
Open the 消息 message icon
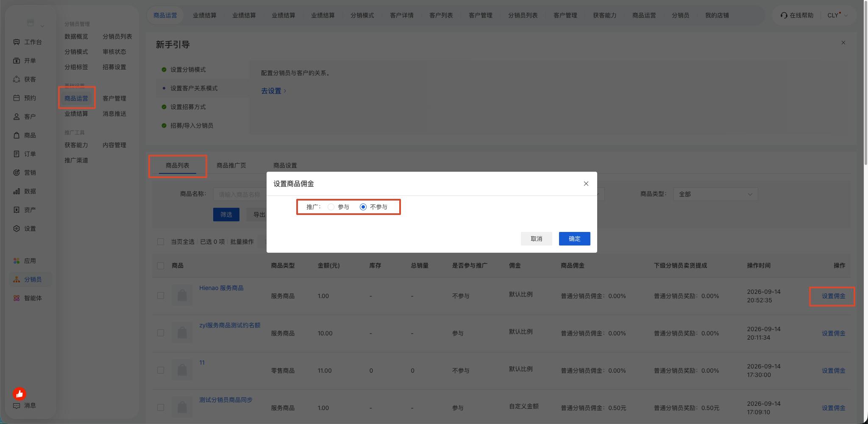[x=17, y=405]
